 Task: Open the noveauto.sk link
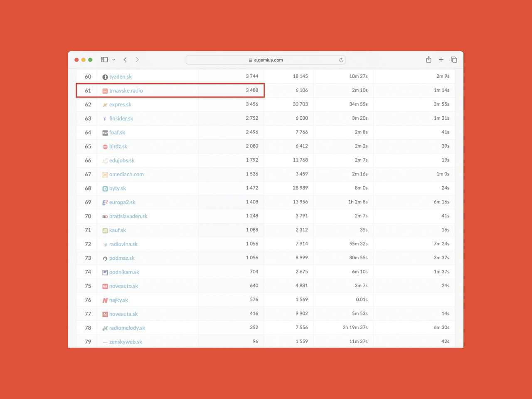tap(124, 286)
